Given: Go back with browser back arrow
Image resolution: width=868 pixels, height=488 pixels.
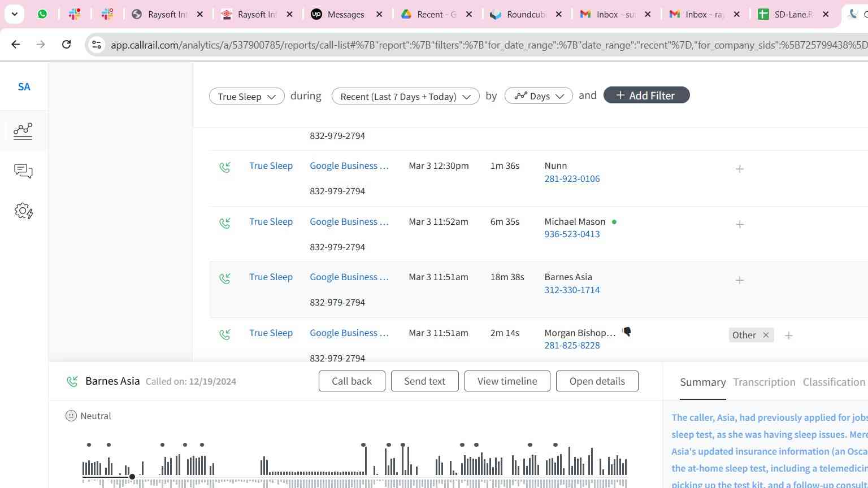Looking at the screenshot, I should [16, 44].
